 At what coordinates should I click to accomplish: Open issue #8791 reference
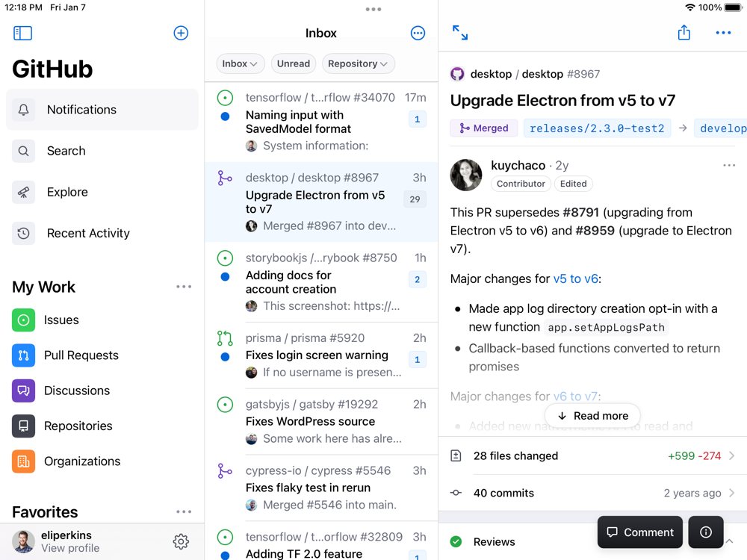pos(582,212)
